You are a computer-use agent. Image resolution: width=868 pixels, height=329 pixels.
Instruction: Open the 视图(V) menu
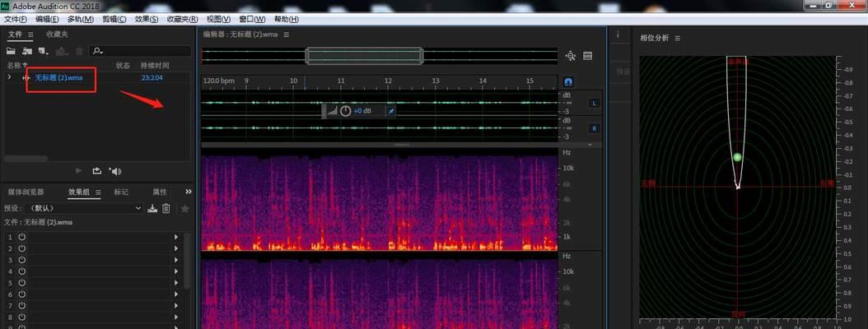(x=219, y=20)
